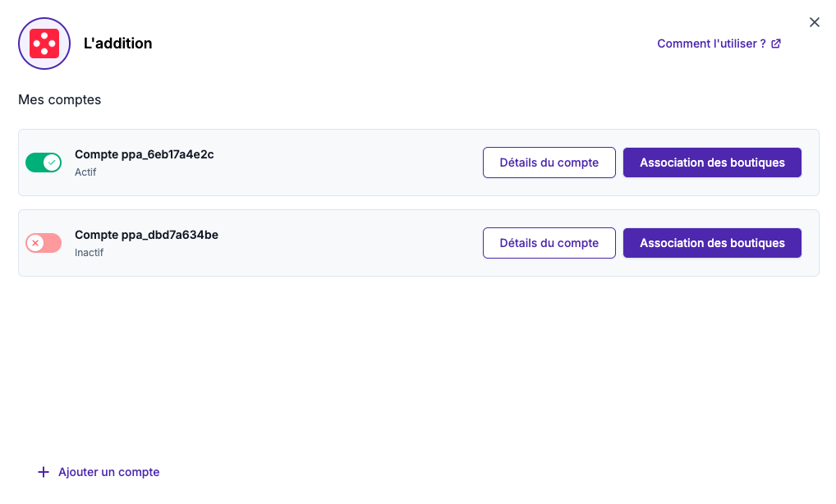Click the Mes comptes section heading
Viewport: 836px width, 504px height.
coord(59,100)
